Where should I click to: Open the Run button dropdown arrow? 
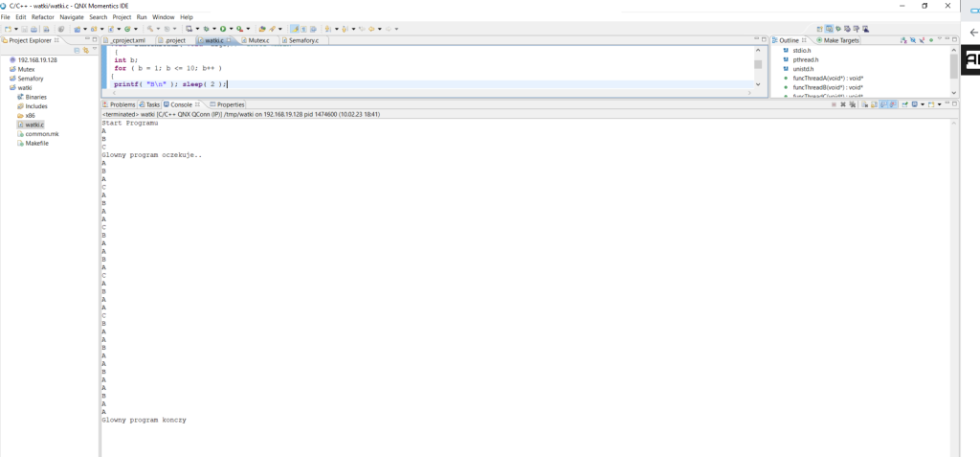(x=230, y=29)
